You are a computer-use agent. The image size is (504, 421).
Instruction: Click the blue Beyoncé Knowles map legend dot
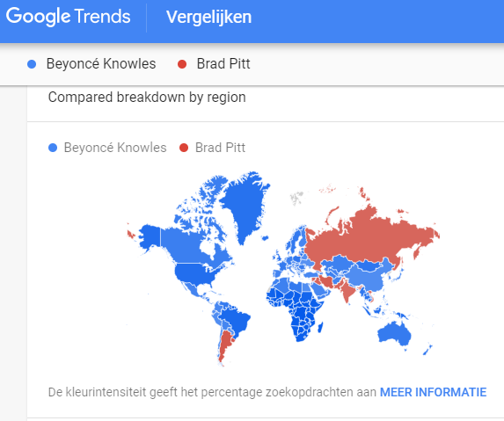coord(53,148)
